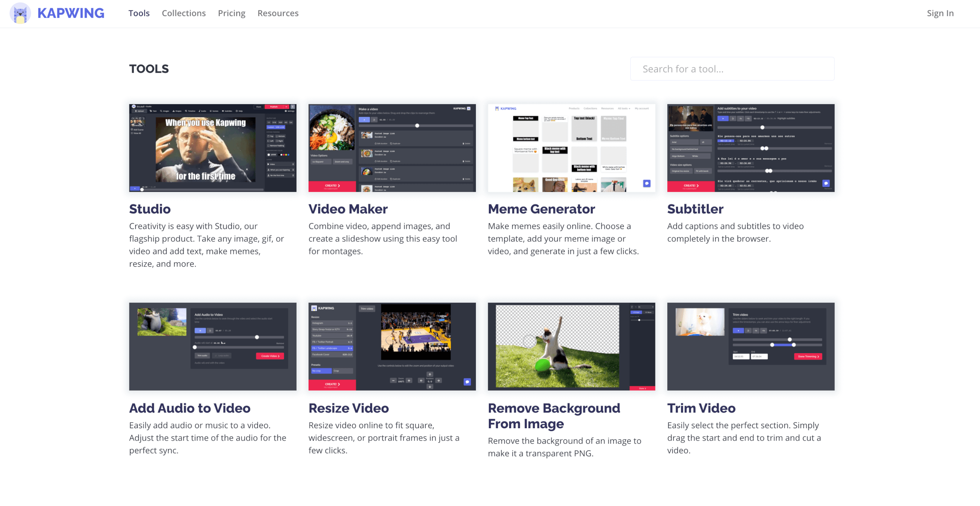Viewport: 980px width, 506px height.
Task: Click 'Easily add audio or music' description
Action: pos(207,438)
